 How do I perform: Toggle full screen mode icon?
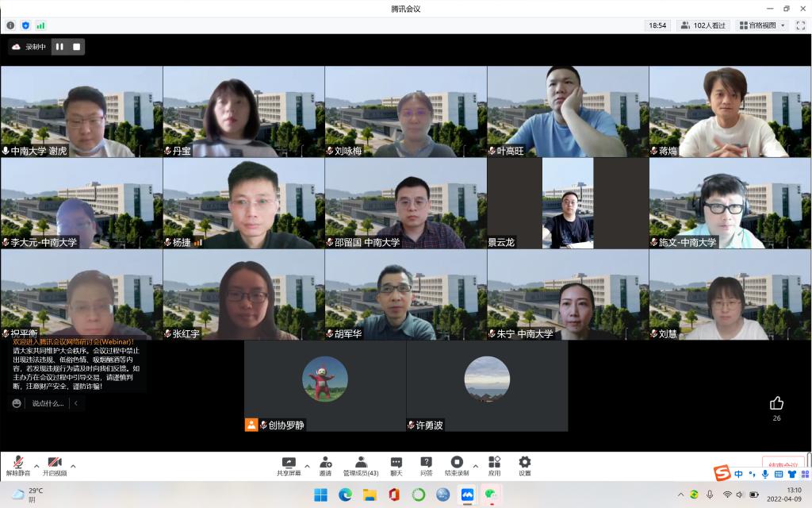pos(800,25)
